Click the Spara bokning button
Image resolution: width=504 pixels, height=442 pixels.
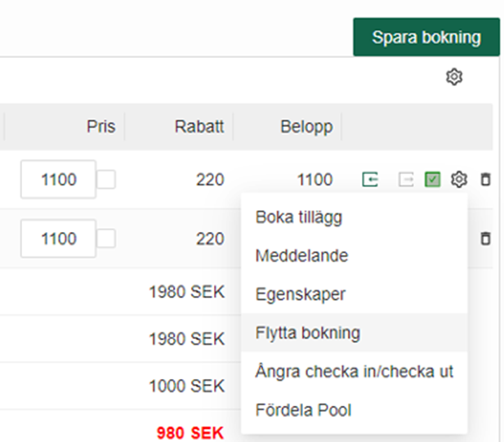426,37
